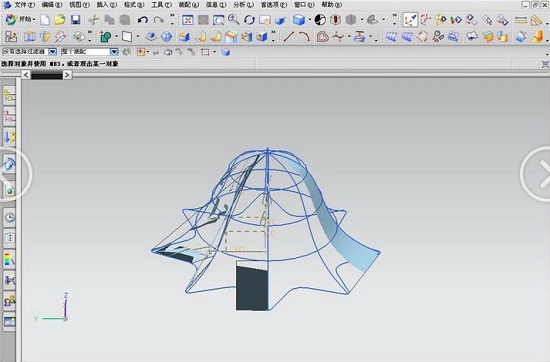
Task: Redo the last undone action
Action: pyautogui.click(x=159, y=20)
